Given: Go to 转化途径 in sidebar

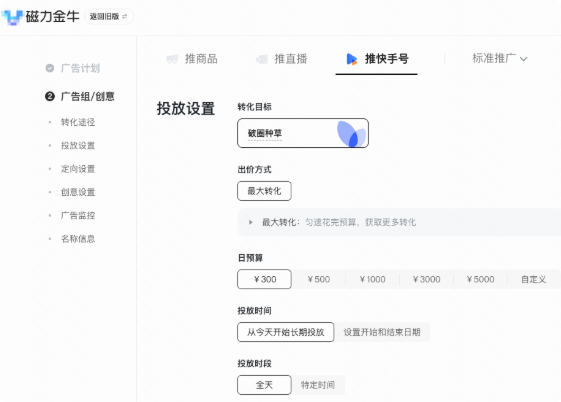Looking at the screenshot, I should click(78, 122).
